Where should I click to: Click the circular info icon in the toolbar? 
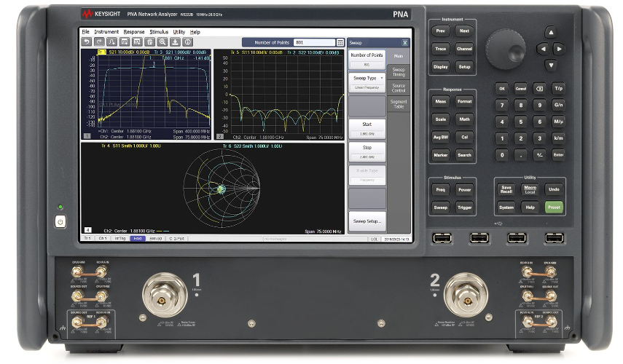click(188, 41)
